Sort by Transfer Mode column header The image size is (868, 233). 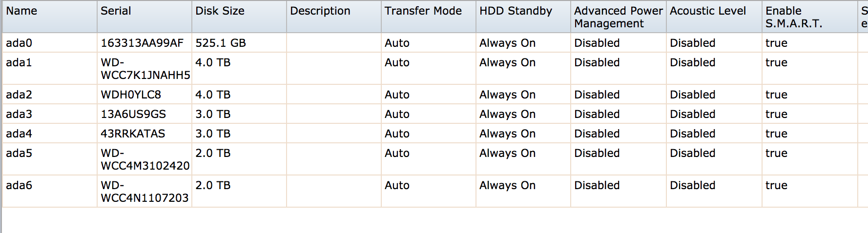(423, 11)
